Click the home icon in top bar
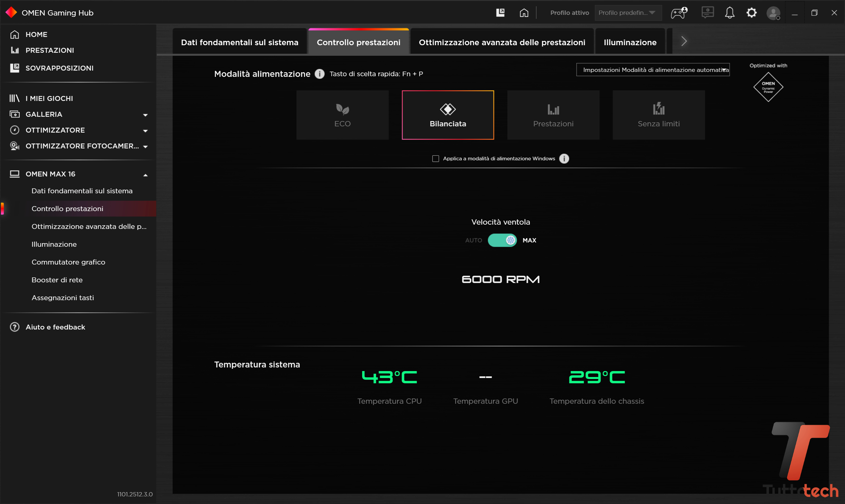Screen dimensions: 845x504 click(x=524, y=13)
